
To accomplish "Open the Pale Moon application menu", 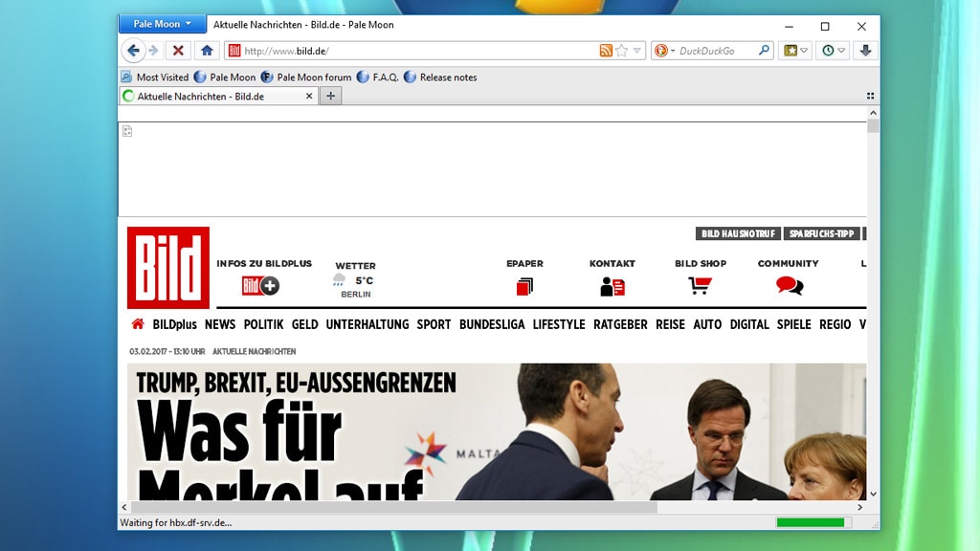I will click(x=162, y=24).
